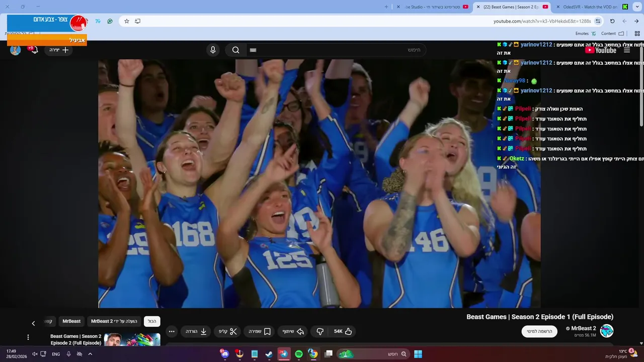
Task: Open Discord from the taskbar
Action: (x=225, y=354)
